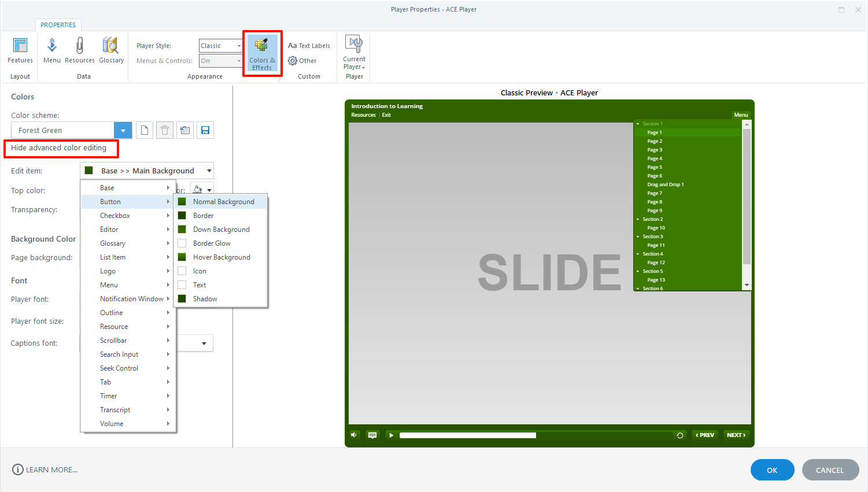Create a new color scheme
This screenshot has width=868, height=492.
tap(144, 130)
